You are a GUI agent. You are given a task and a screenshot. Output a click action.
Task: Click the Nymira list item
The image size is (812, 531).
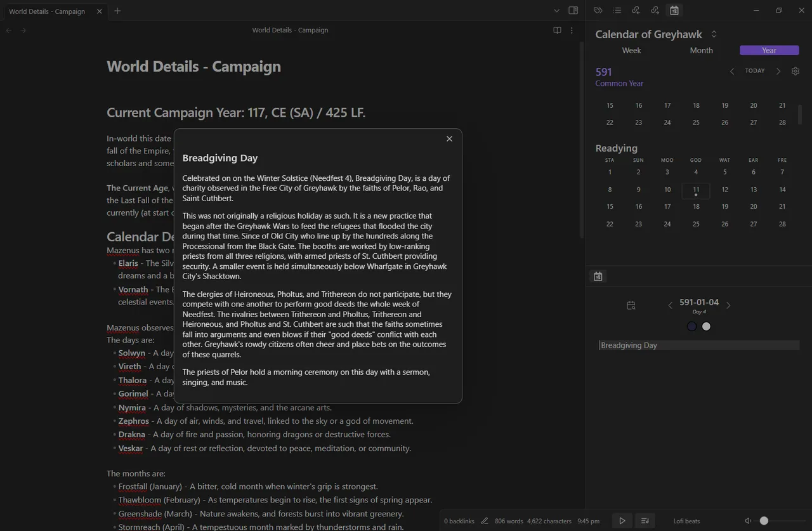(x=225, y=407)
